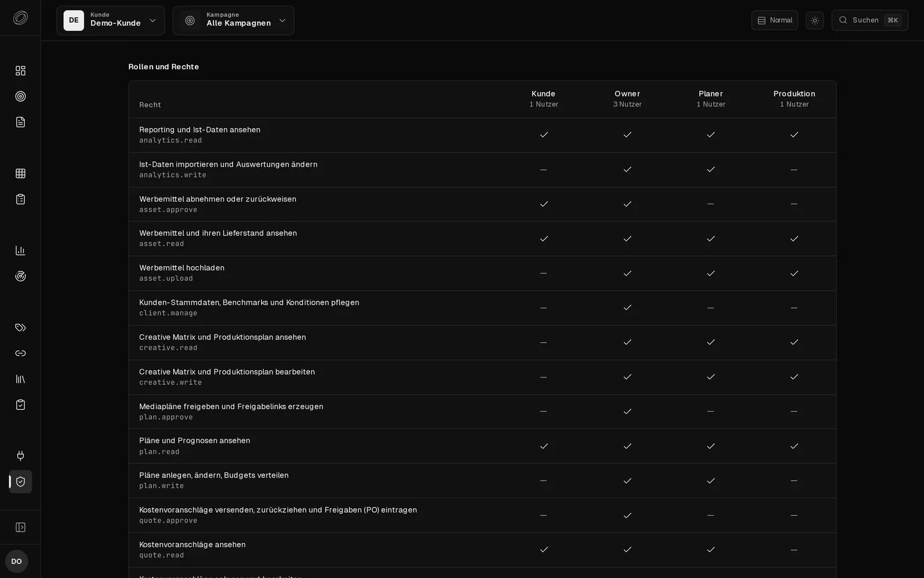Click the Recht column header
The height and width of the screenshot is (578, 924).
pos(150,105)
